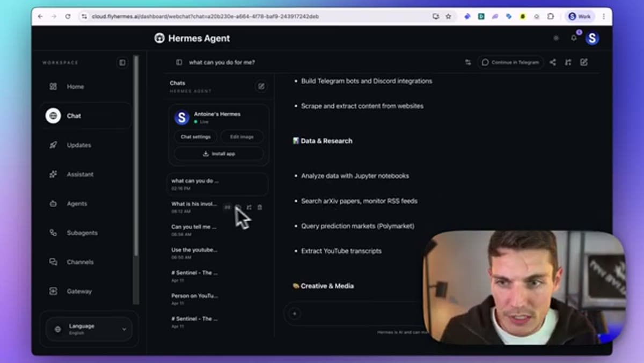Click the sidebar vertical scrollbar

tap(136, 156)
